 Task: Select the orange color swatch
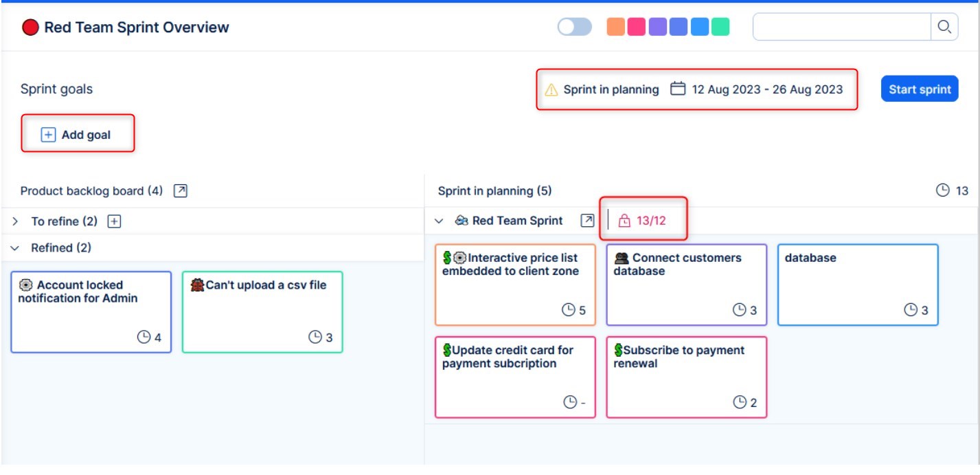pyautogui.click(x=615, y=27)
